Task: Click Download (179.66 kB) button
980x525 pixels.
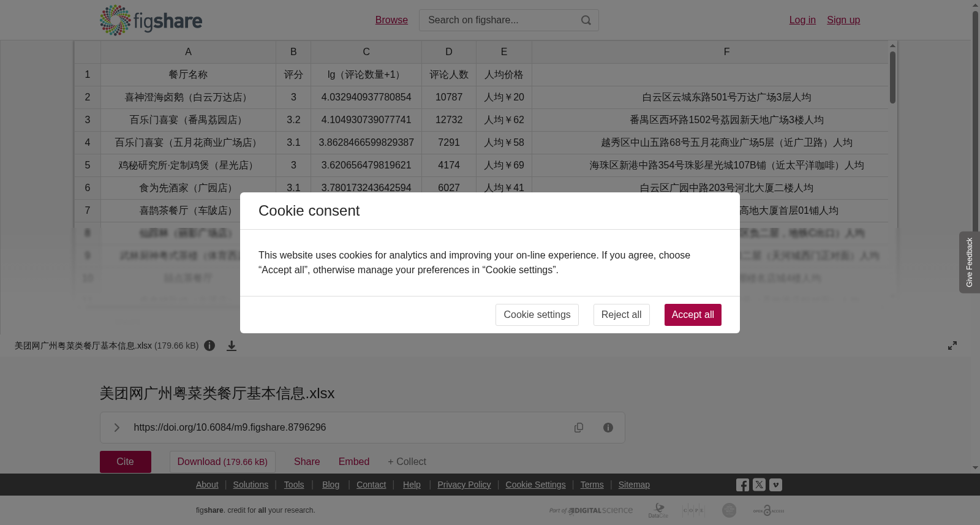Action: [x=222, y=462]
